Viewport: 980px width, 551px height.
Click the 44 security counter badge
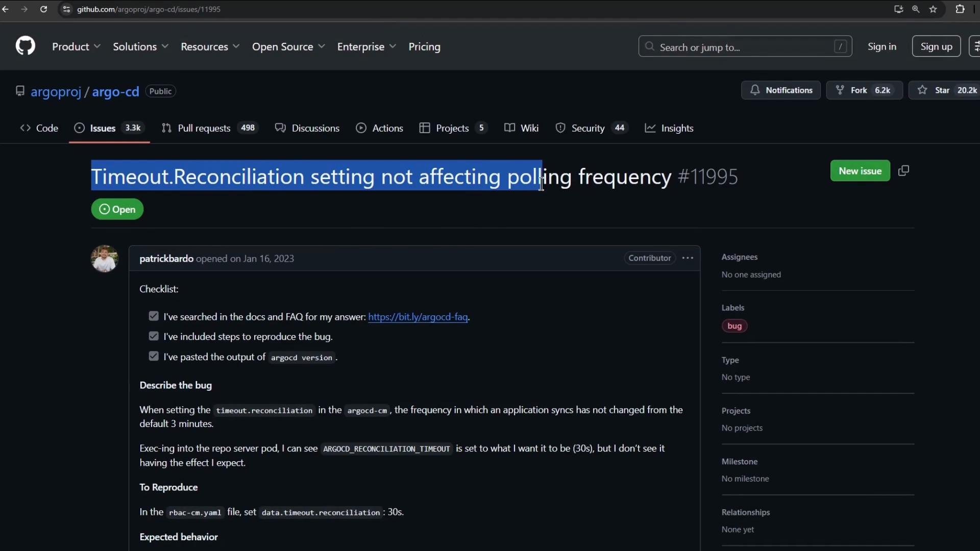click(620, 128)
